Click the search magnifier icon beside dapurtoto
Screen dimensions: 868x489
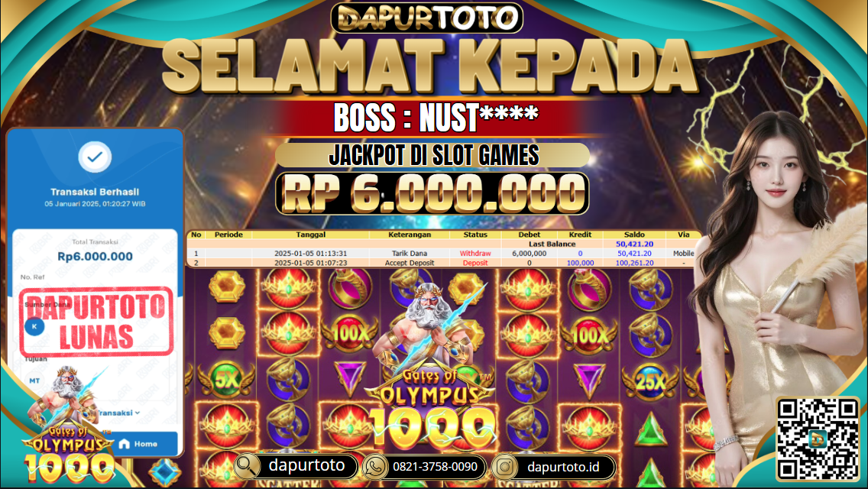248,466
